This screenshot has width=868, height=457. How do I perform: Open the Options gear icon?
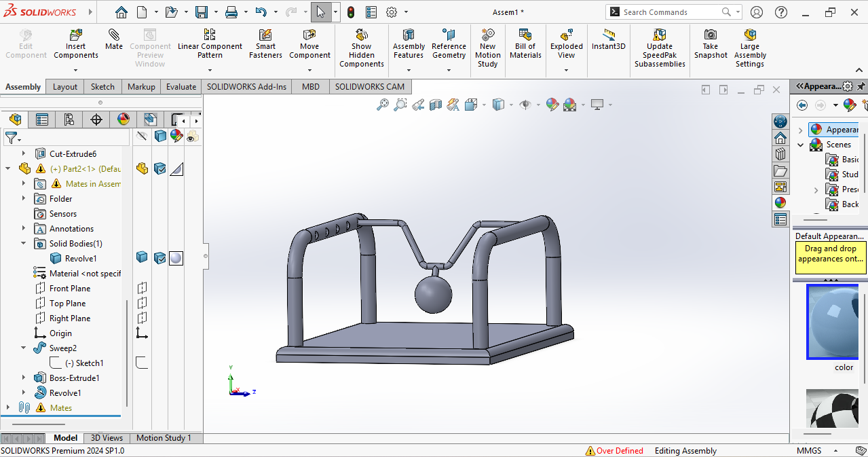click(x=392, y=12)
